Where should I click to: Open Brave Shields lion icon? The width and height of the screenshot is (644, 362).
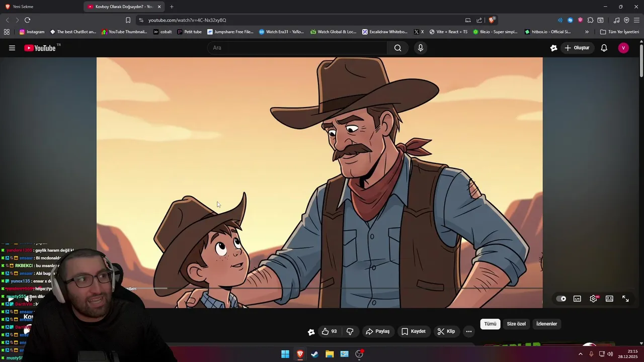492,20
